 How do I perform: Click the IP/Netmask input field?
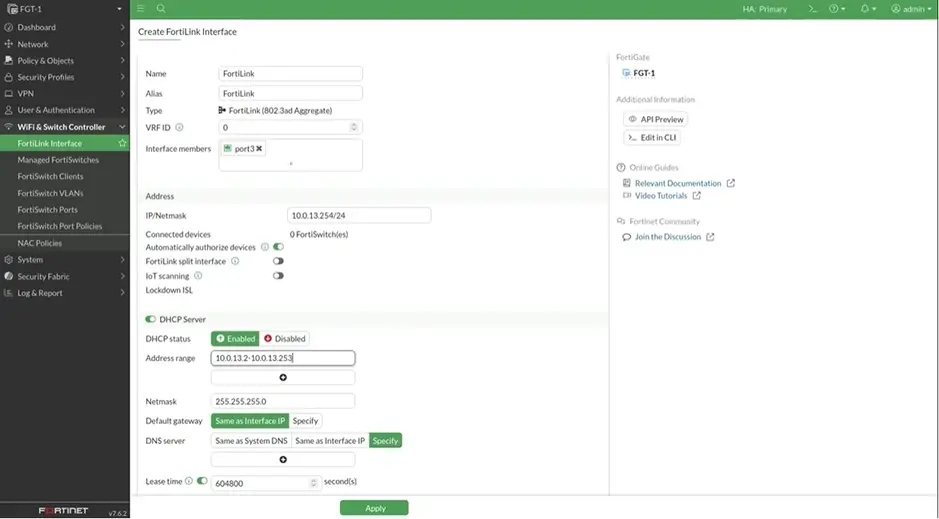(x=359, y=216)
